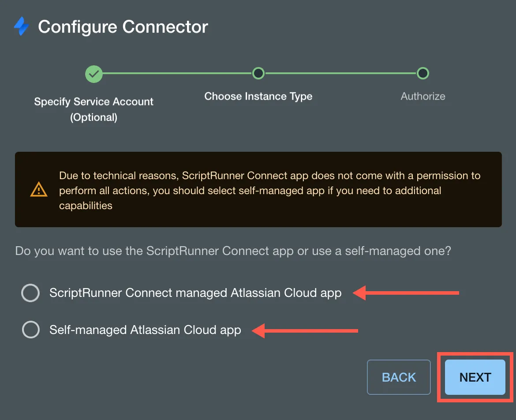Click the Choose Instance Type step circle
The width and height of the screenshot is (516, 420).
click(258, 73)
